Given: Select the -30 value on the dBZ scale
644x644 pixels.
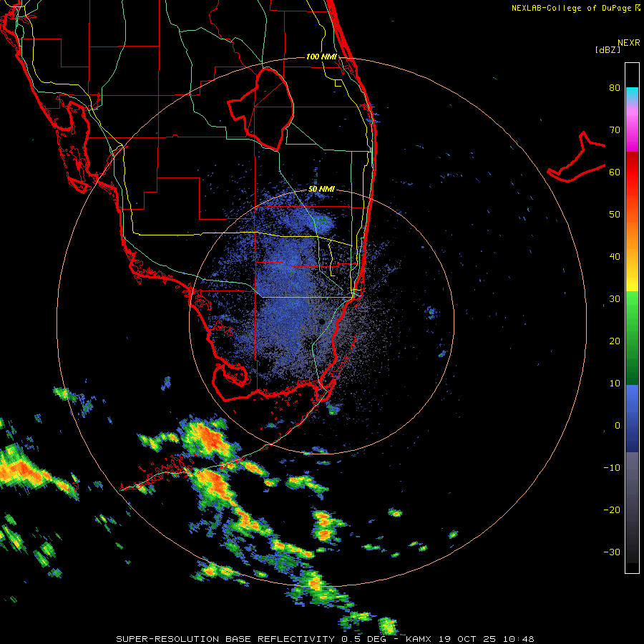Looking at the screenshot, I should (x=612, y=552).
